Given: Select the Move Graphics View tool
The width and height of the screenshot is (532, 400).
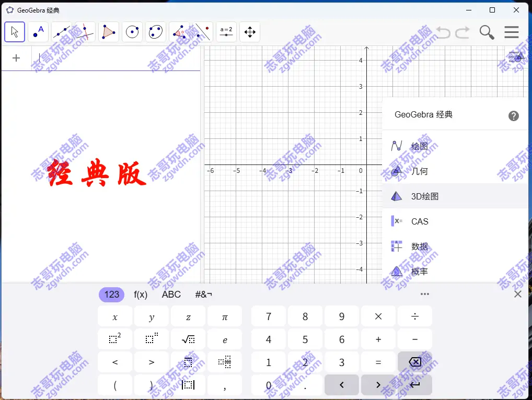Looking at the screenshot, I should click(x=250, y=32).
